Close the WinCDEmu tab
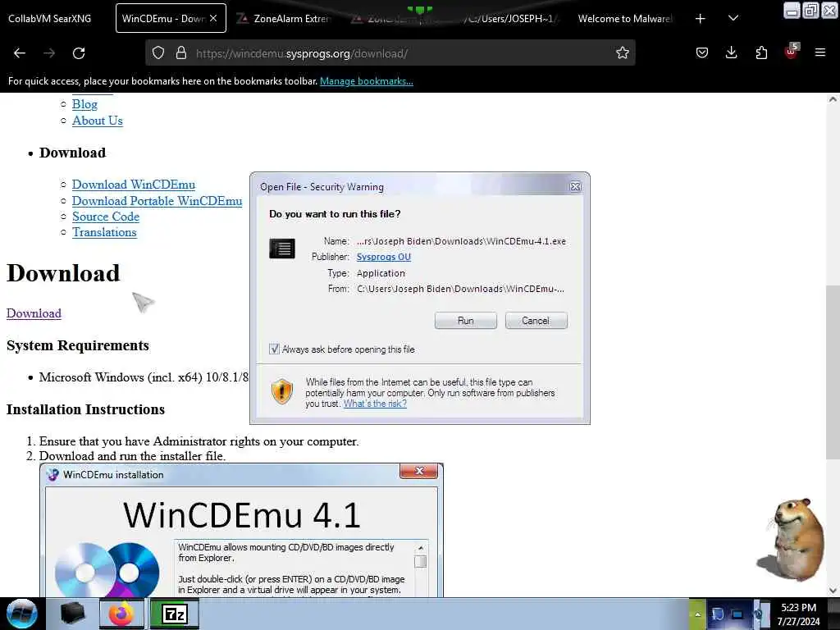 [213, 18]
